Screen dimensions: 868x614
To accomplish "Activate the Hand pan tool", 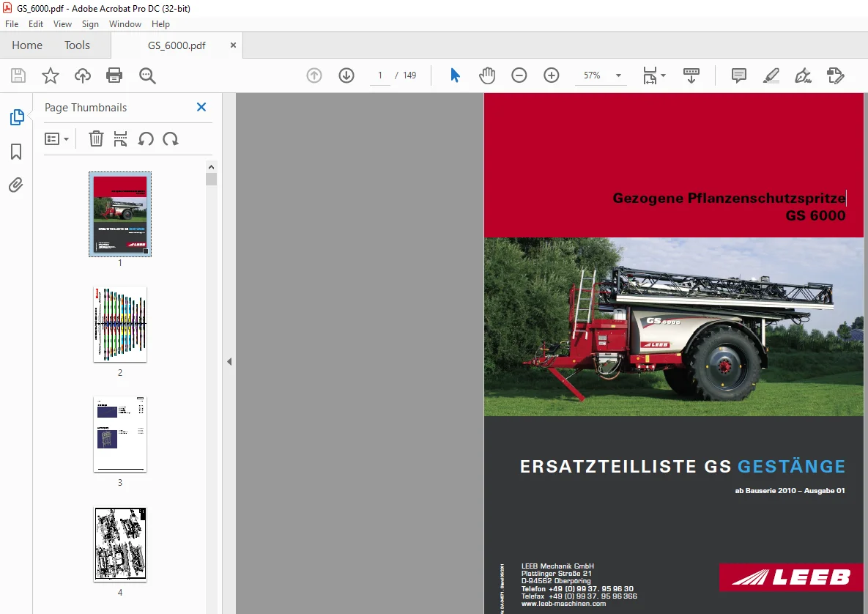I will pyautogui.click(x=487, y=75).
